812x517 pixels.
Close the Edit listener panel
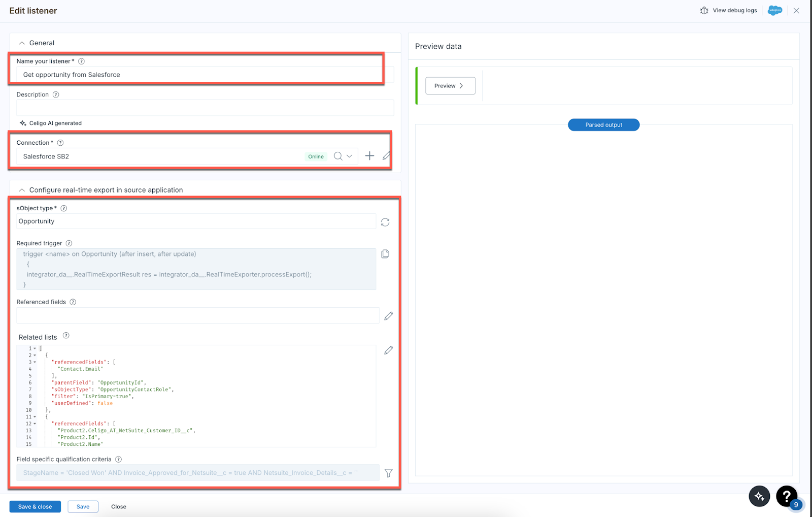[x=796, y=11]
